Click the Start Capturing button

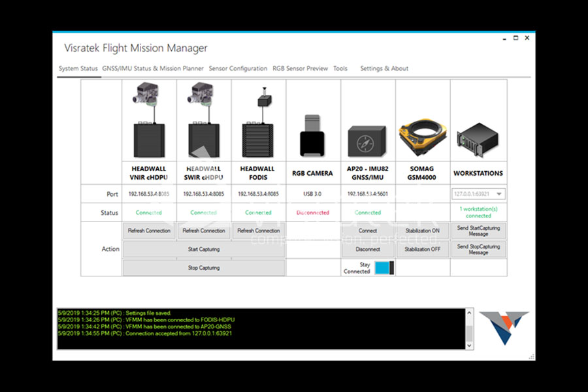(x=204, y=249)
